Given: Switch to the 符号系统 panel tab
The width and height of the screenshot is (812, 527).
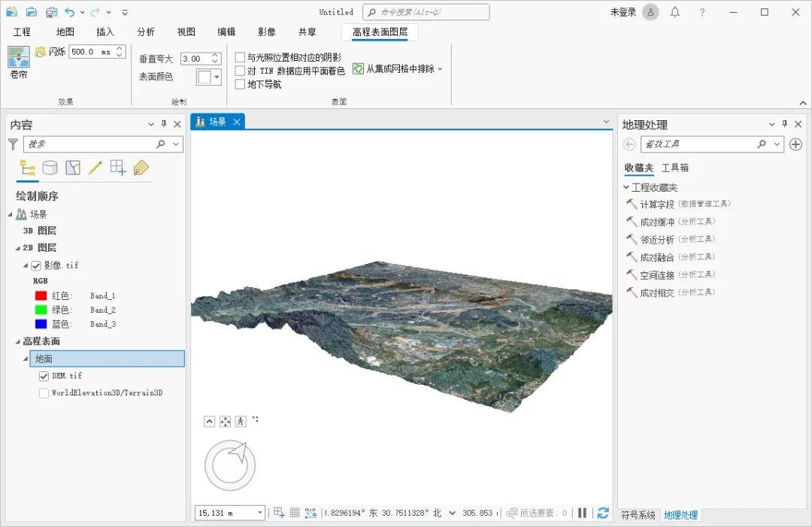Looking at the screenshot, I should (637, 515).
